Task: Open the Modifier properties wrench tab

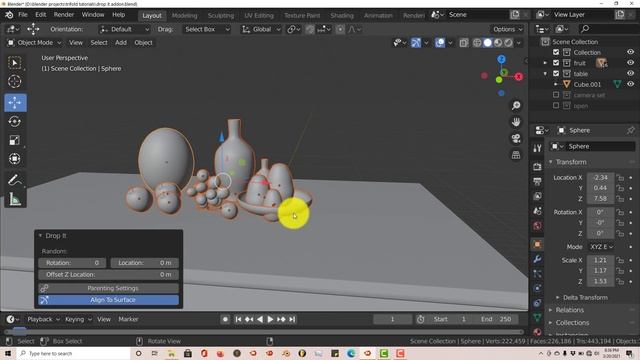Action: [537, 259]
